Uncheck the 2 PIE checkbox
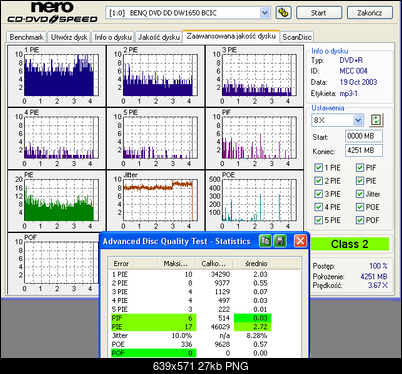The width and height of the screenshot is (402, 374). [x=319, y=181]
